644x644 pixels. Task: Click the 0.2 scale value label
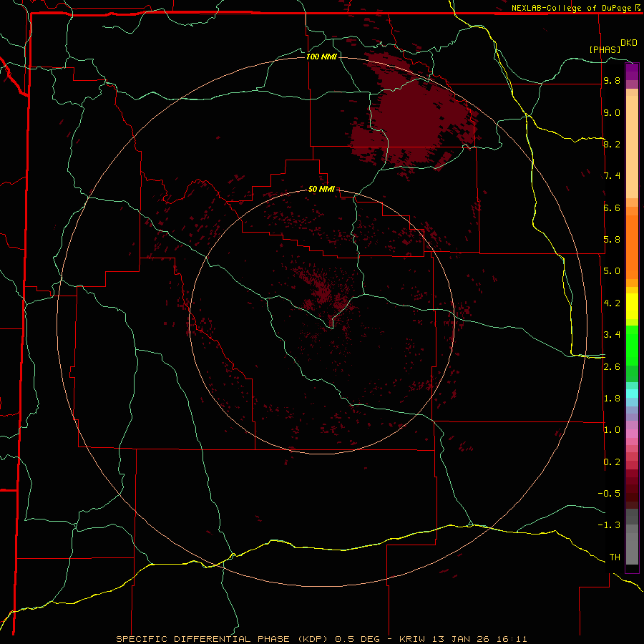coord(612,462)
